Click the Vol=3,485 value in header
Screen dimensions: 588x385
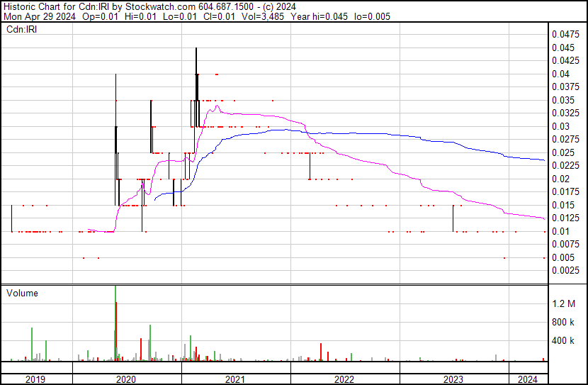[263, 16]
